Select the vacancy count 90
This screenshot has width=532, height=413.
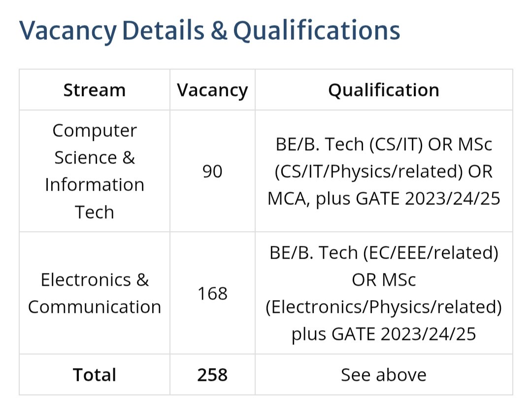pos(212,172)
